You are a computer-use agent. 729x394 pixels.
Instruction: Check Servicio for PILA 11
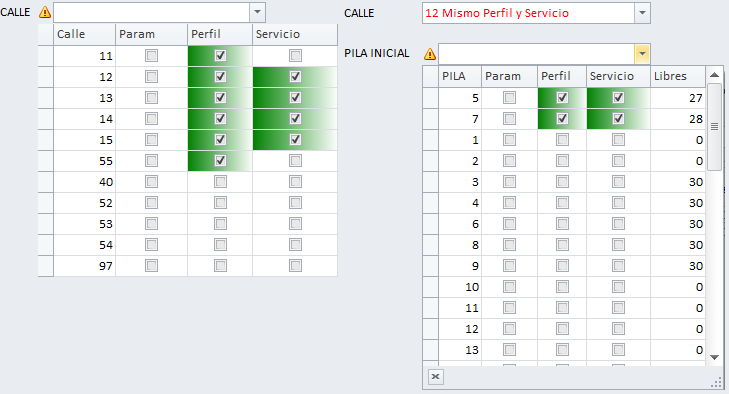point(618,307)
